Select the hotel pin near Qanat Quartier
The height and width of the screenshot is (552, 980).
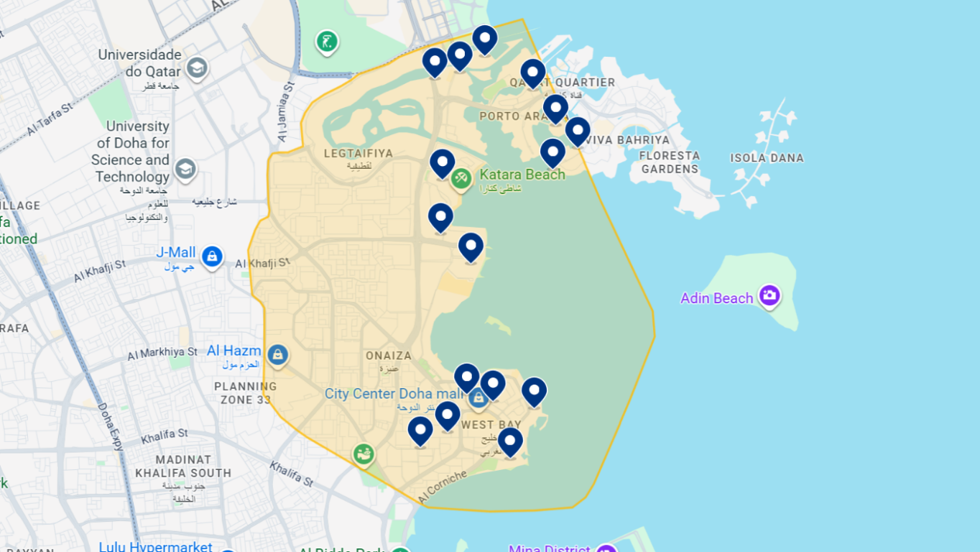click(532, 73)
